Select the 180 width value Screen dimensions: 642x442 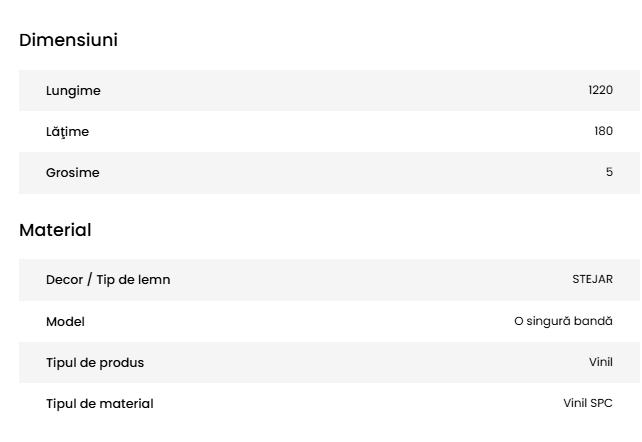pyautogui.click(x=603, y=132)
